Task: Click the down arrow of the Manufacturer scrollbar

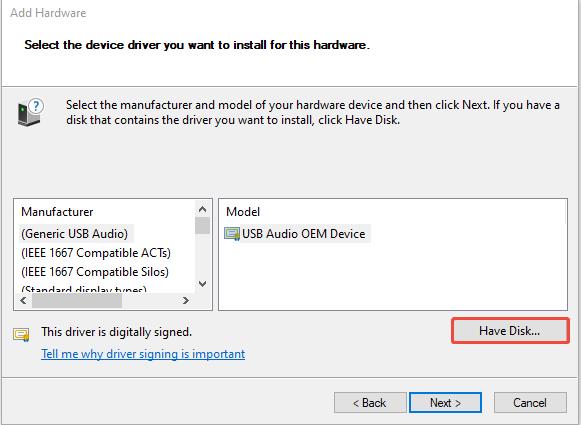Action: [202, 284]
